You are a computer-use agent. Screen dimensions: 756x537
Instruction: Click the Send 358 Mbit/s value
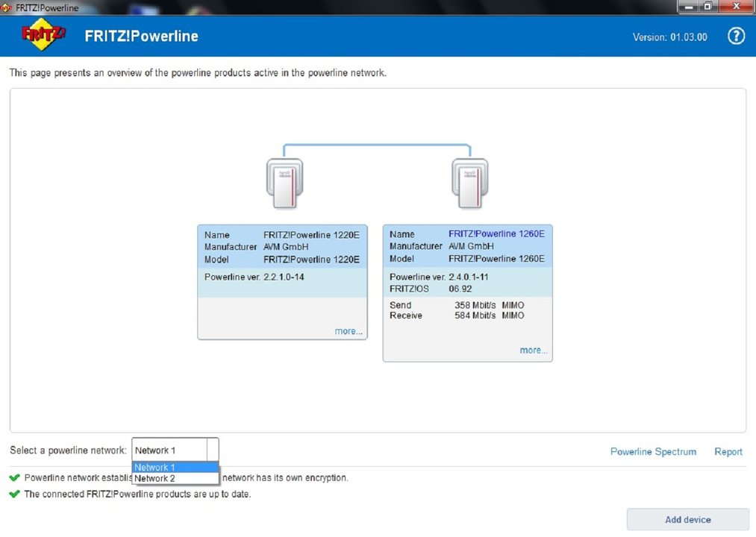tap(475, 305)
